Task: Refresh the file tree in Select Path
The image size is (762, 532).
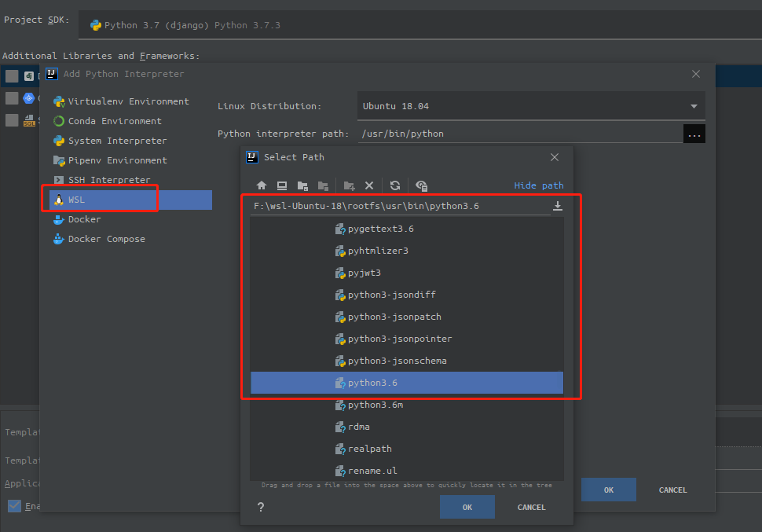Action: pos(395,186)
